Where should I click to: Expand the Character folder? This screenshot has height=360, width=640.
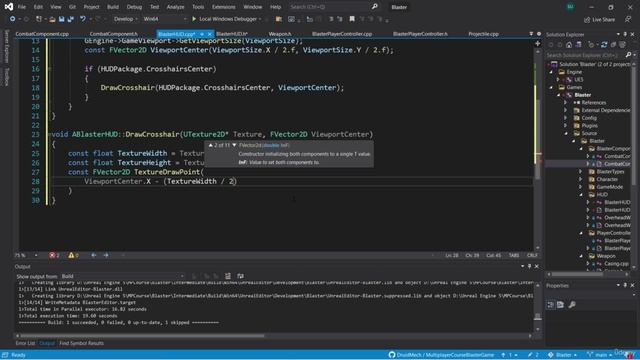tap(581, 179)
